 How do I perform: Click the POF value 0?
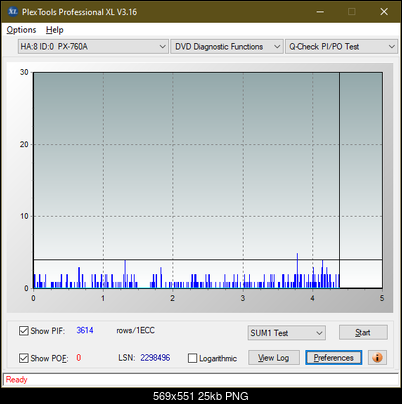[x=79, y=358]
